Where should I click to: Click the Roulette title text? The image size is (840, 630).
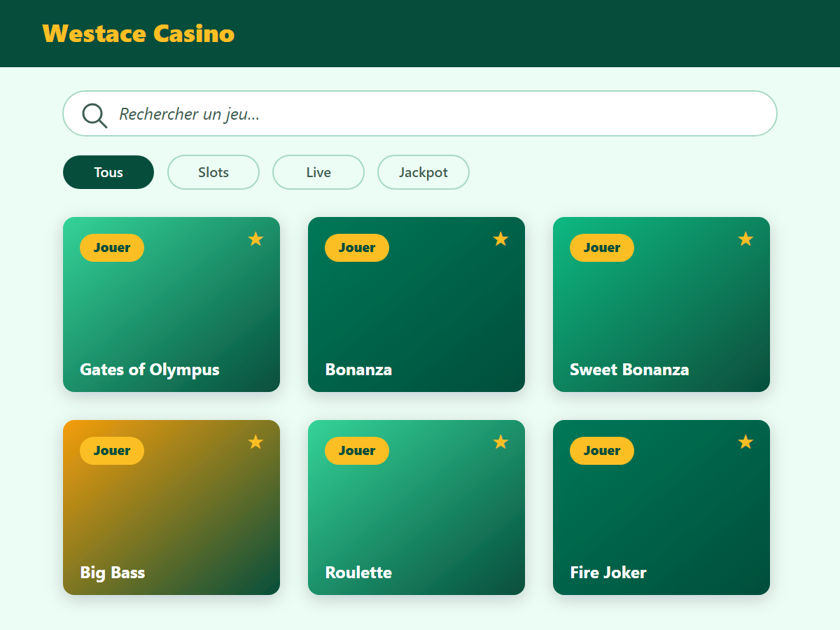pos(358,573)
